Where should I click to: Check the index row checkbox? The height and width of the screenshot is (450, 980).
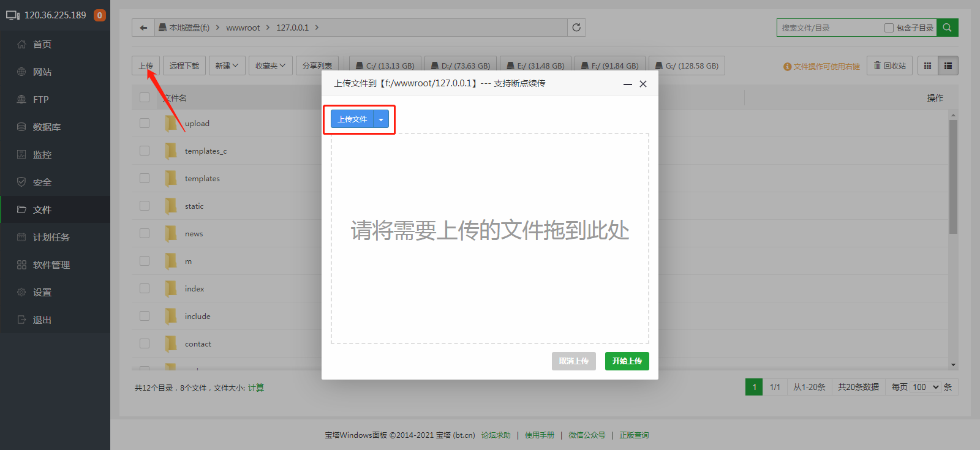[145, 288]
